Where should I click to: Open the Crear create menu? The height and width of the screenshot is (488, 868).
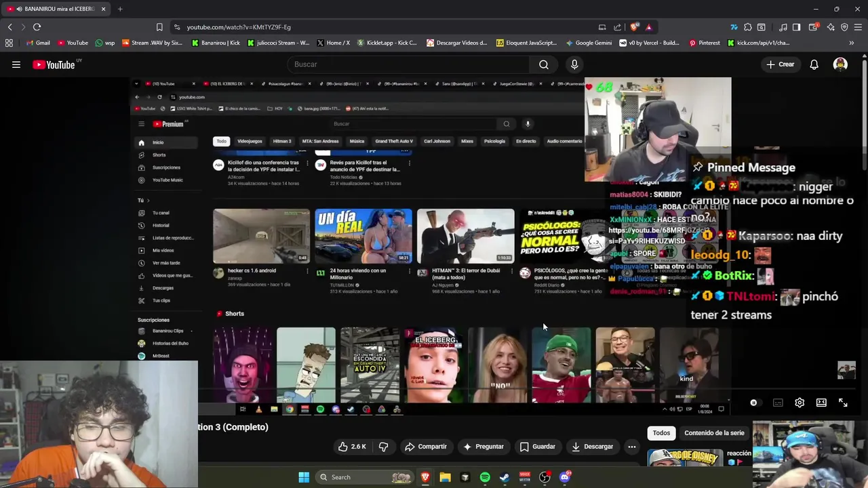tap(780, 64)
